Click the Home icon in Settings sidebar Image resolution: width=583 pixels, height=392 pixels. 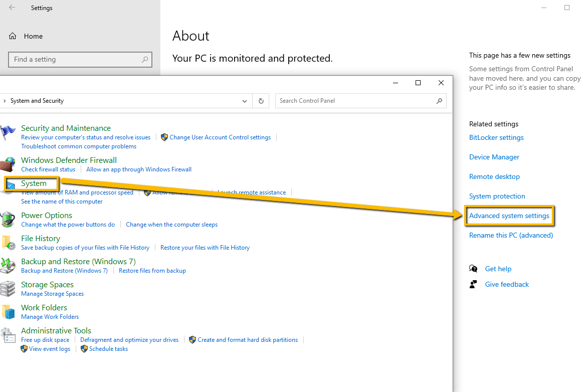coord(12,36)
